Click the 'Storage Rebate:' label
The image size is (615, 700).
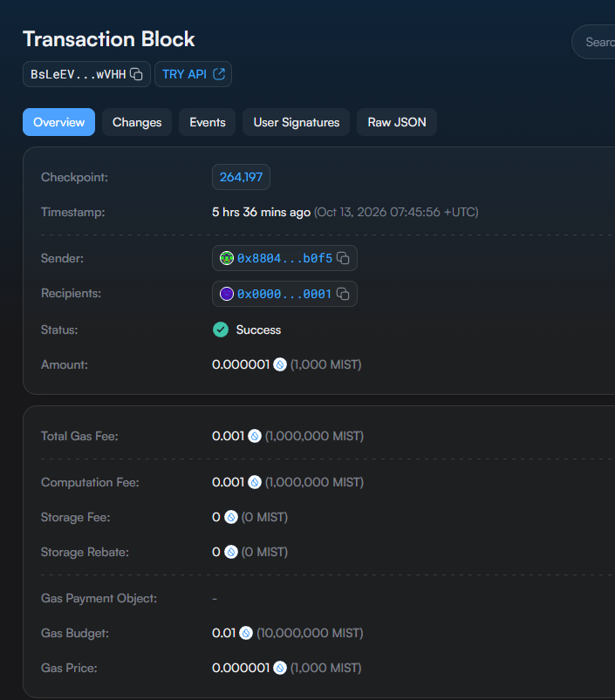coord(85,552)
